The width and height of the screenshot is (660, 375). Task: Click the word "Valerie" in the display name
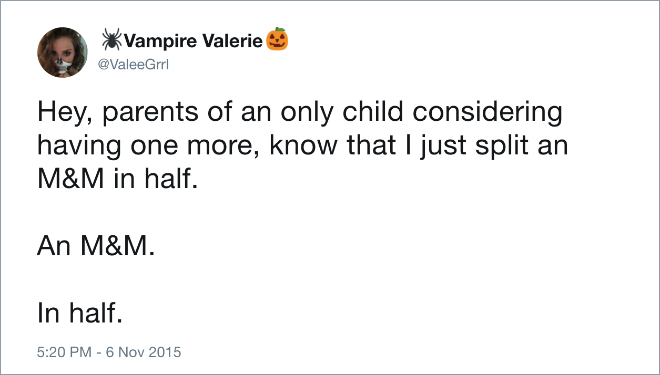point(232,40)
